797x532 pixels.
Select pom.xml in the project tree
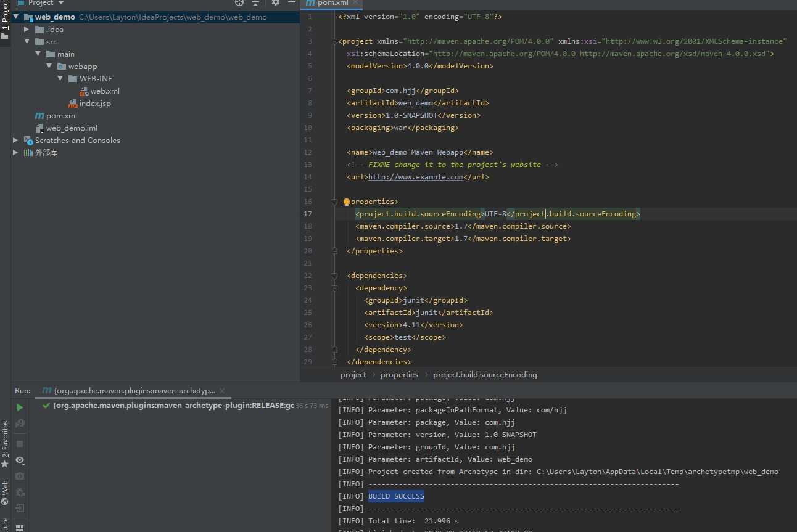[x=62, y=116]
